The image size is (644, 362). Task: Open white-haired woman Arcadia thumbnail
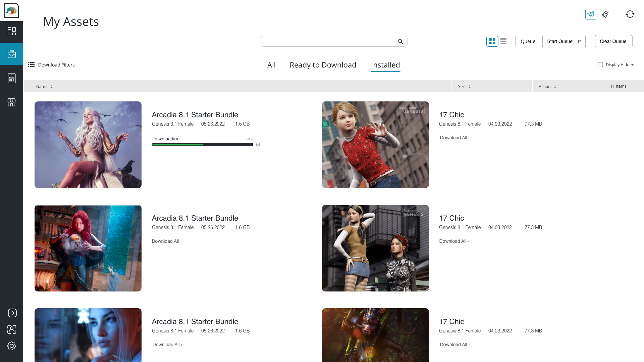click(x=88, y=145)
